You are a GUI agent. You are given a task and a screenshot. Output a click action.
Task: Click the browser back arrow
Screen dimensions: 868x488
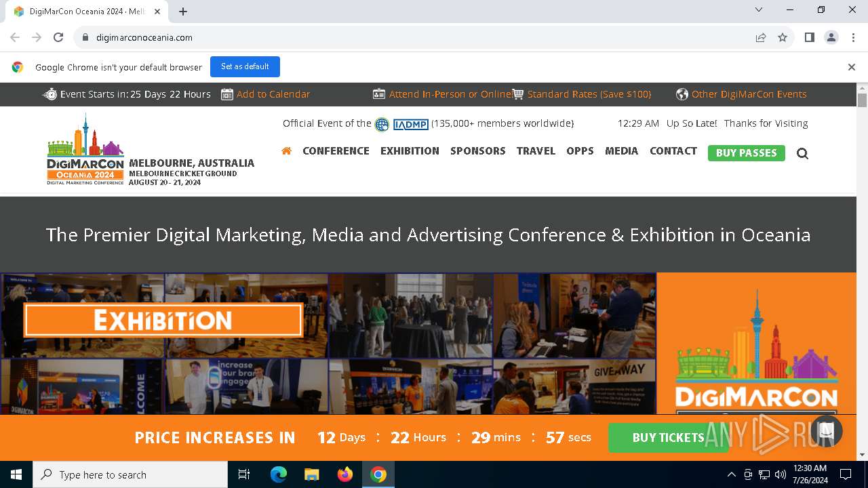click(x=15, y=37)
